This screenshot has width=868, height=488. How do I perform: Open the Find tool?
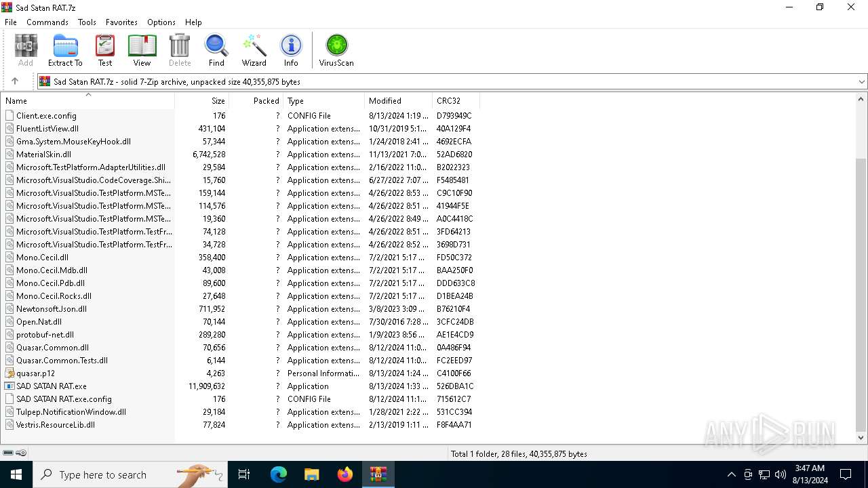[x=216, y=51]
